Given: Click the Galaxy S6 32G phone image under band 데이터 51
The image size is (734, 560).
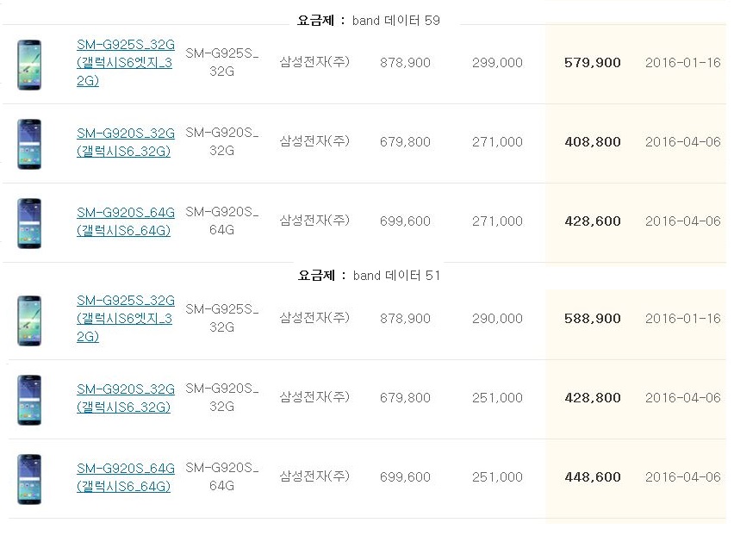Looking at the screenshot, I should pyautogui.click(x=30, y=399).
